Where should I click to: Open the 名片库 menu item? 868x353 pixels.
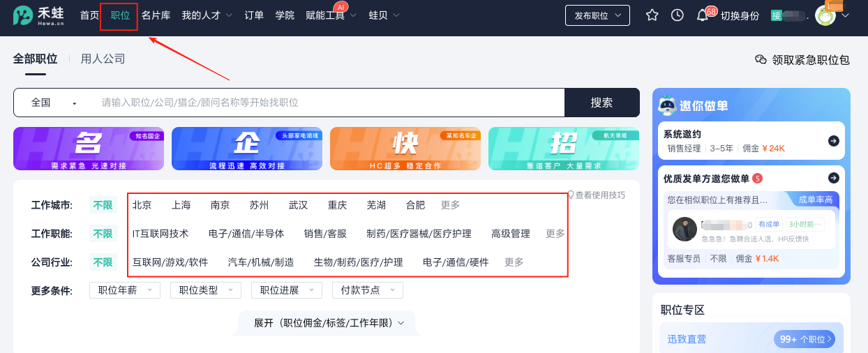point(156,15)
